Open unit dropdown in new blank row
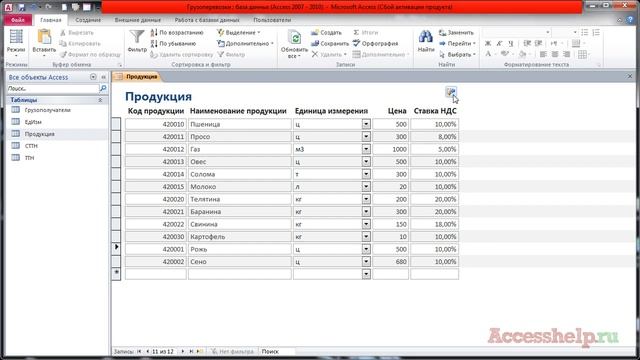The height and width of the screenshot is (360, 640). pos(366,274)
